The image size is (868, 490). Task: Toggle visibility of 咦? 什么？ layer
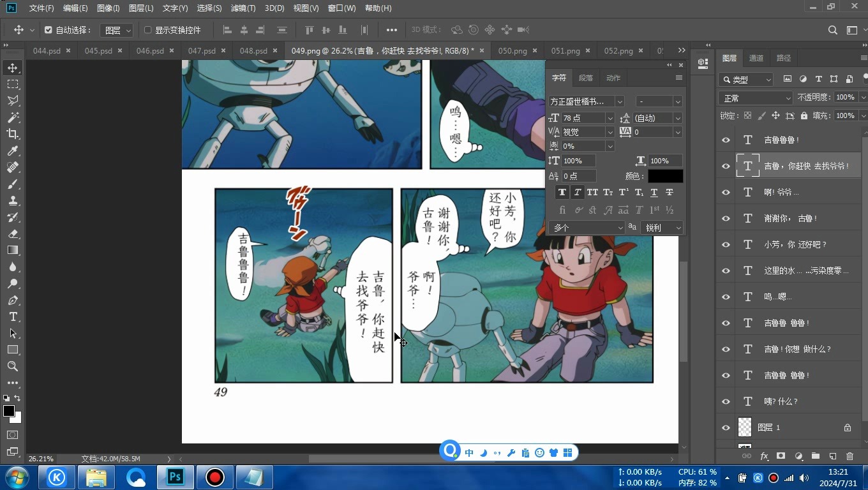(726, 401)
